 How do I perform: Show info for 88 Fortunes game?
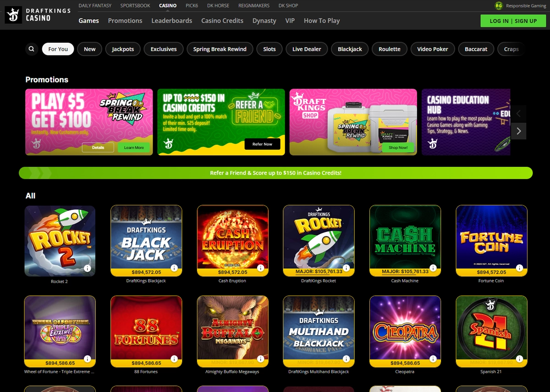click(174, 359)
